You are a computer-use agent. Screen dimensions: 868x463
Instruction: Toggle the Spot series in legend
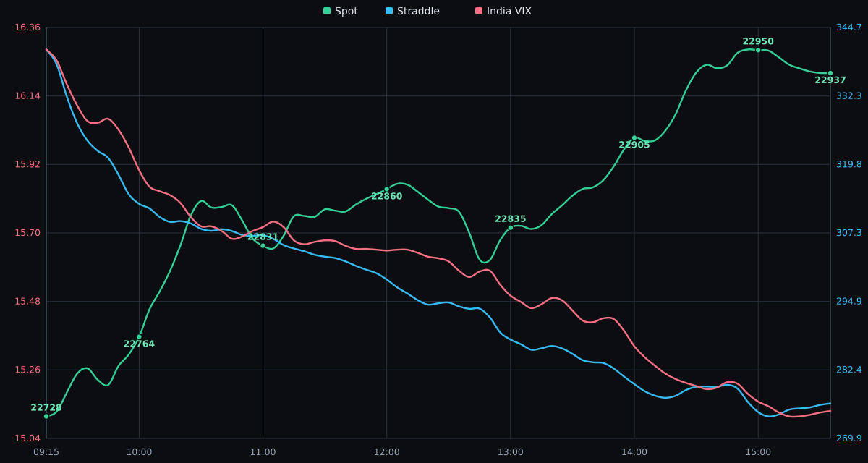(x=341, y=11)
